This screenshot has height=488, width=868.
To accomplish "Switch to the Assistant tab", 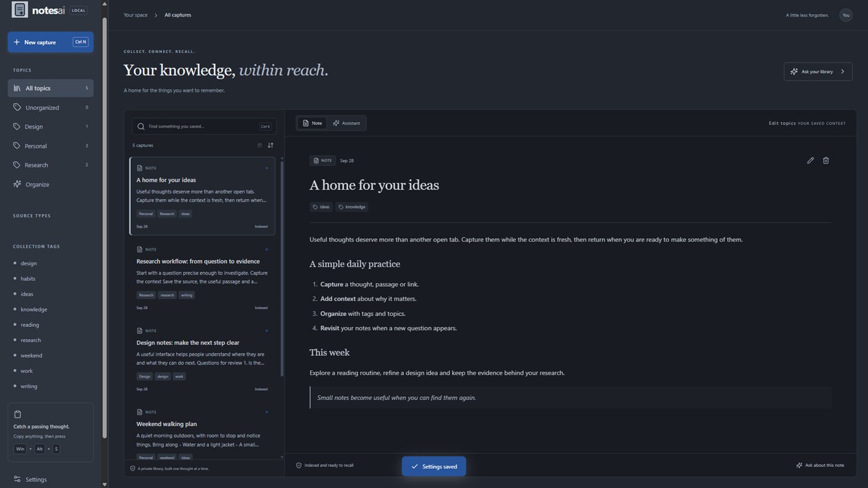I will (347, 123).
